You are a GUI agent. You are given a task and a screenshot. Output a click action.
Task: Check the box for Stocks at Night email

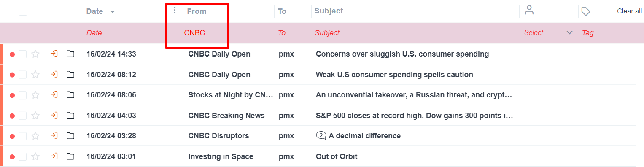[x=23, y=95]
